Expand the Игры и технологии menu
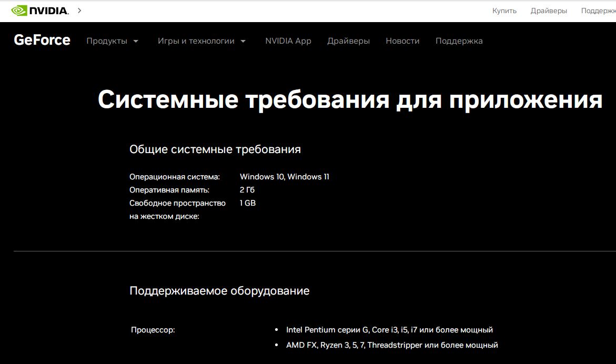The width and height of the screenshot is (616, 364). 201,41
